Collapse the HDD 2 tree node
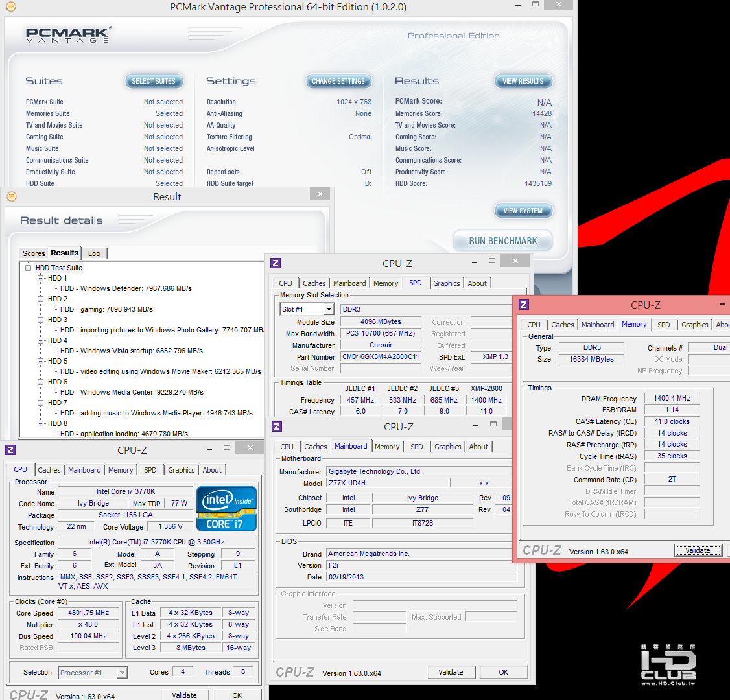 pos(41,299)
